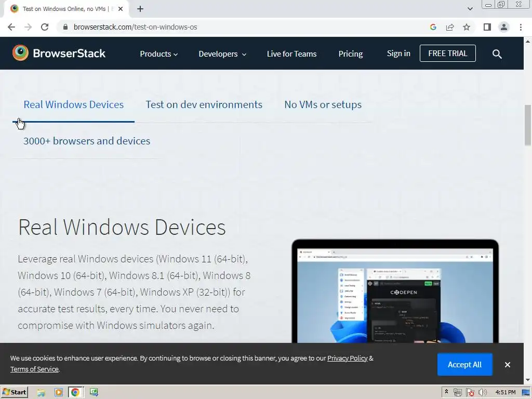532x399 pixels.
Task: Switch to No VMs or setups tab
Action: pyautogui.click(x=323, y=104)
